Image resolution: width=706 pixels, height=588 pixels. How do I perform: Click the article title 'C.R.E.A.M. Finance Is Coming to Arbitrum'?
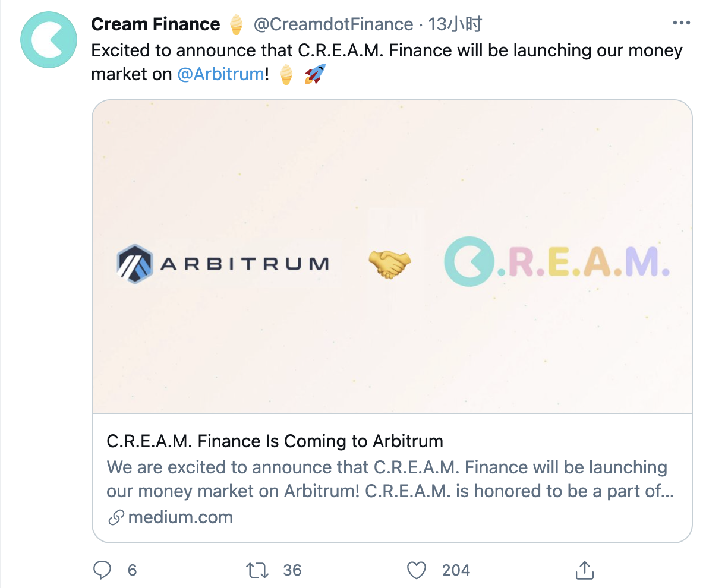[275, 441]
